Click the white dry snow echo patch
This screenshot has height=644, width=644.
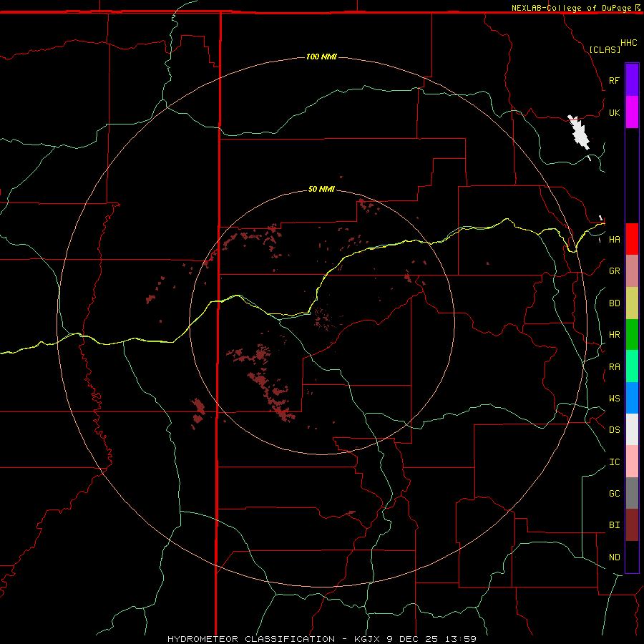coord(580,133)
